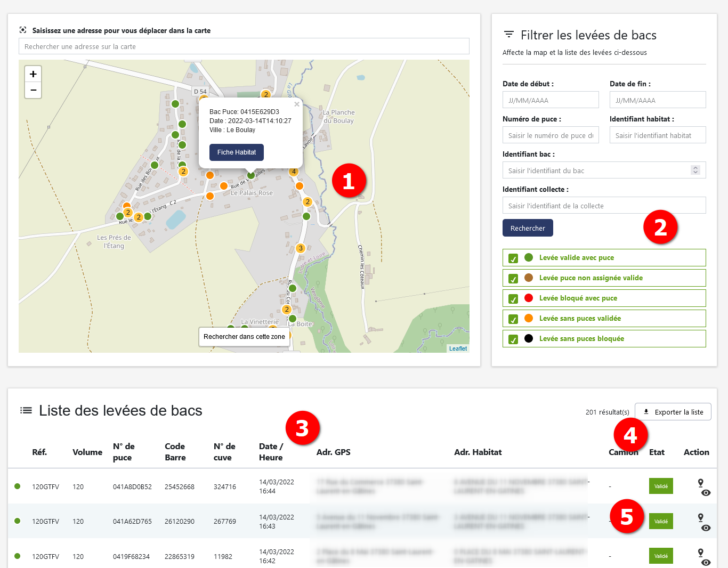Viewport: 728px width, 568px height.
Task: View details eye icon in first row
Action: [x=706, y=493]
